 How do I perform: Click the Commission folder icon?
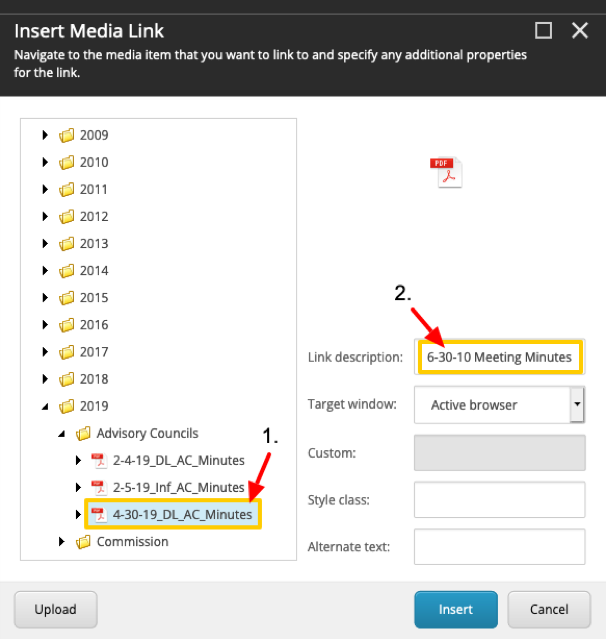[x=84, y=542]
